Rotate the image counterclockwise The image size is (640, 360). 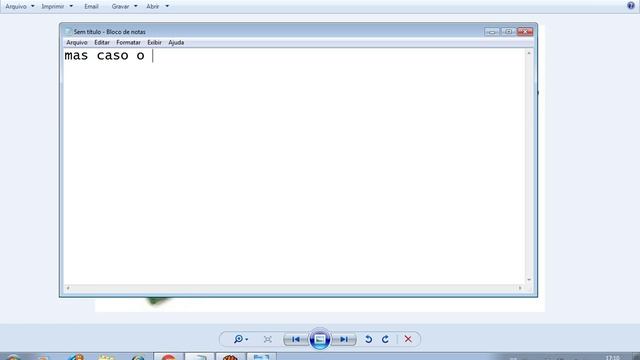click(369, 339)
